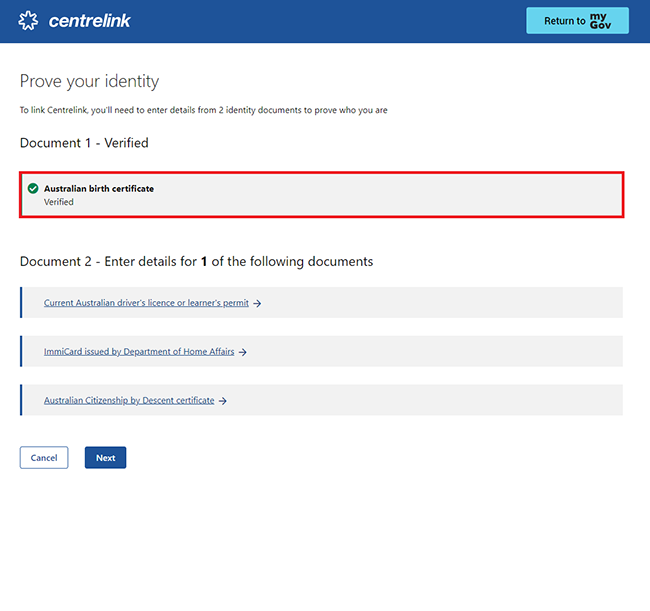This screenshot has width=650, height=611.
Task: Click arrow icon after Citizenship by Descent
Action: click(223, 400)
